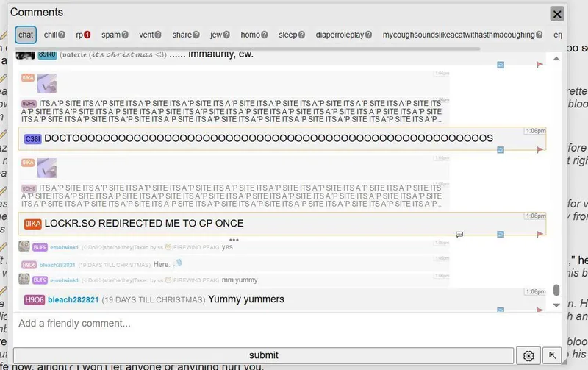Click scroll down arrow in comments list

pos(556,305)
